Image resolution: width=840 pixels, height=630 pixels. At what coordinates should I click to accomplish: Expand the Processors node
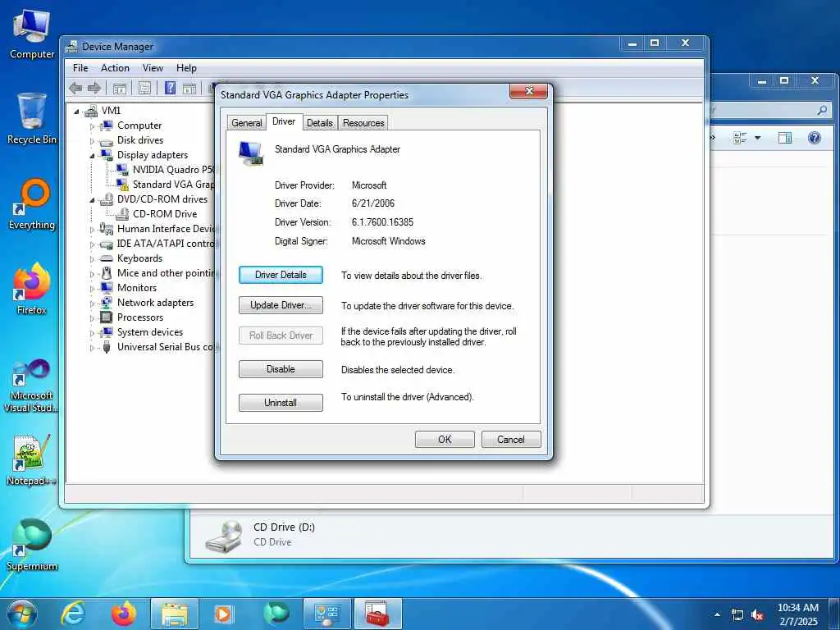pos(92,318)
